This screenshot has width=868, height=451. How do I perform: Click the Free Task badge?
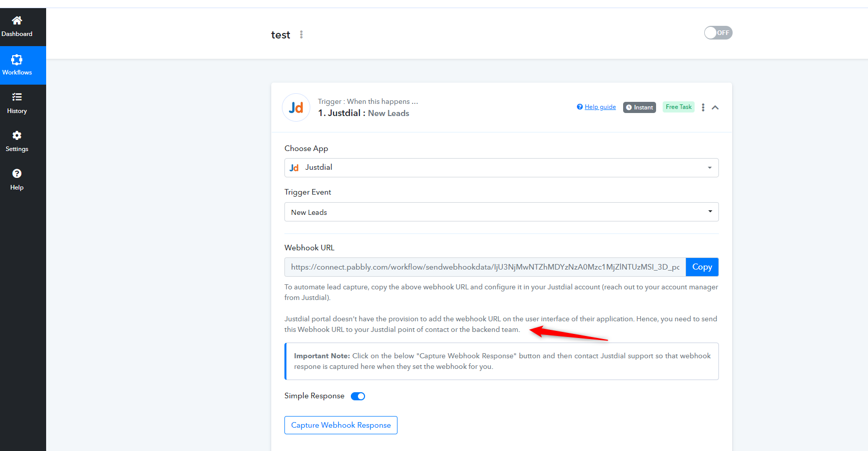(678, 107)
